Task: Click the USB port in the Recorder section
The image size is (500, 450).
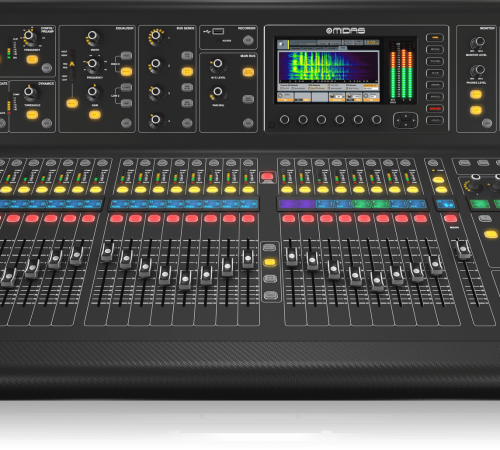Action: [x=218, y=31]
